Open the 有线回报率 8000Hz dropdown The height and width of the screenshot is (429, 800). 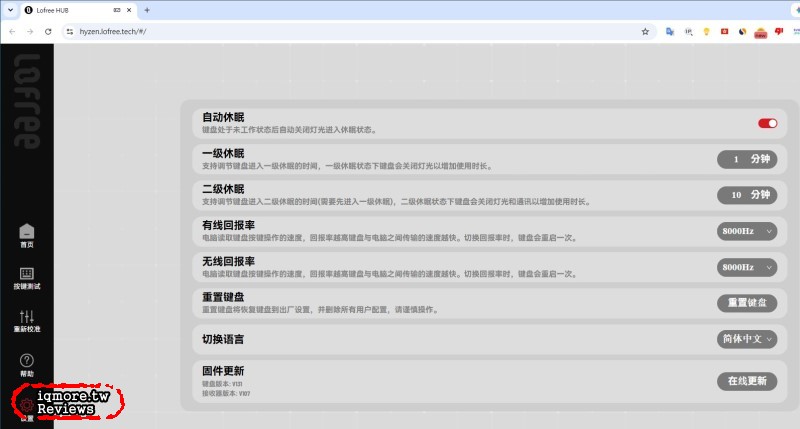(747, 231)
